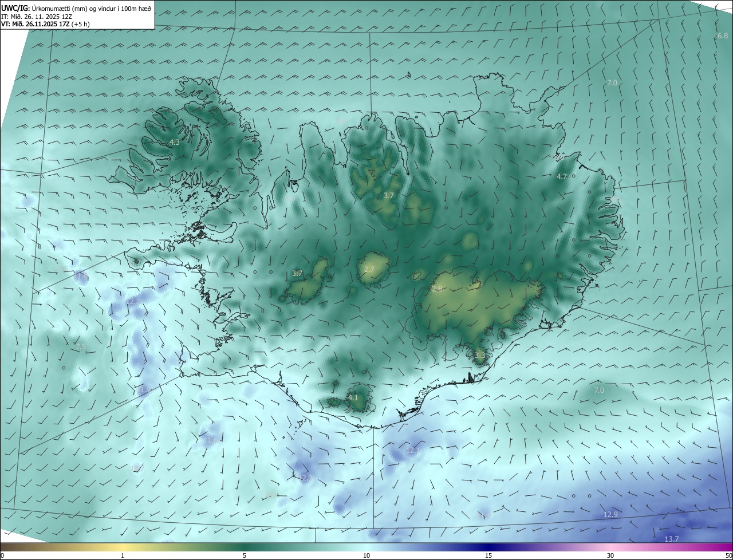Select the 30 tick on the color scale

[610, 555]
